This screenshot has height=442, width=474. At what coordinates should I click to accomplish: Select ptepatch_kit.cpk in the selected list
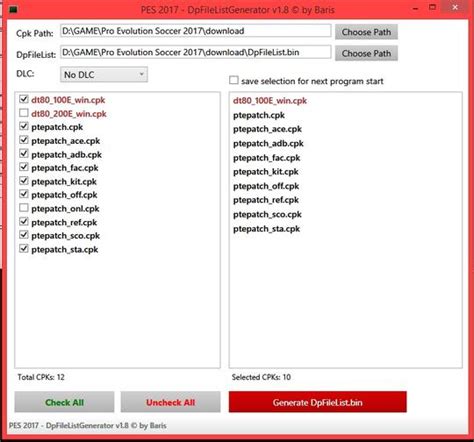266,172
